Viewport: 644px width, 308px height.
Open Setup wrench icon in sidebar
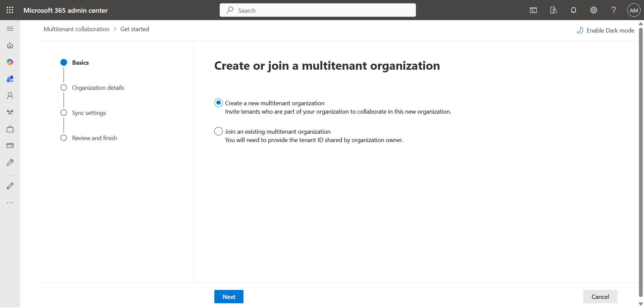(x=10, y=163)
